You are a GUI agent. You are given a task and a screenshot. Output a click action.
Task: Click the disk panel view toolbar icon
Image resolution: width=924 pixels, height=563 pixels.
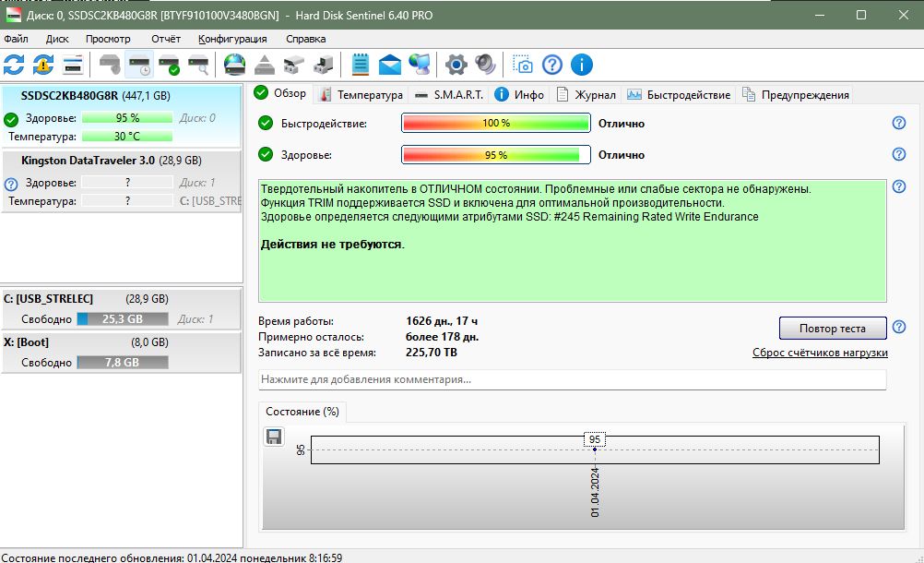[x=73, y=65]
